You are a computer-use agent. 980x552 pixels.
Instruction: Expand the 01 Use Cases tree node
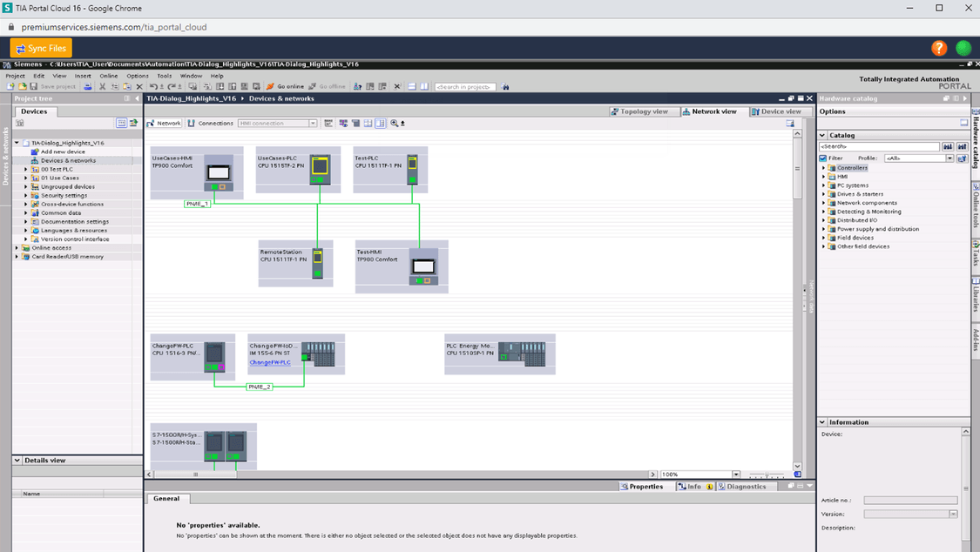25,178
